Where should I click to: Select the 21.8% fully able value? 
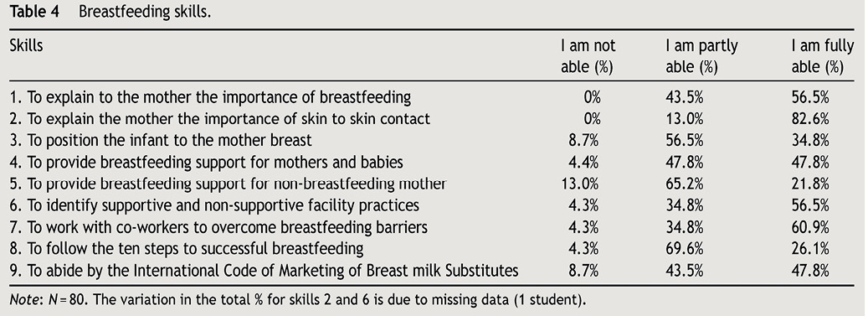[810, 184]
